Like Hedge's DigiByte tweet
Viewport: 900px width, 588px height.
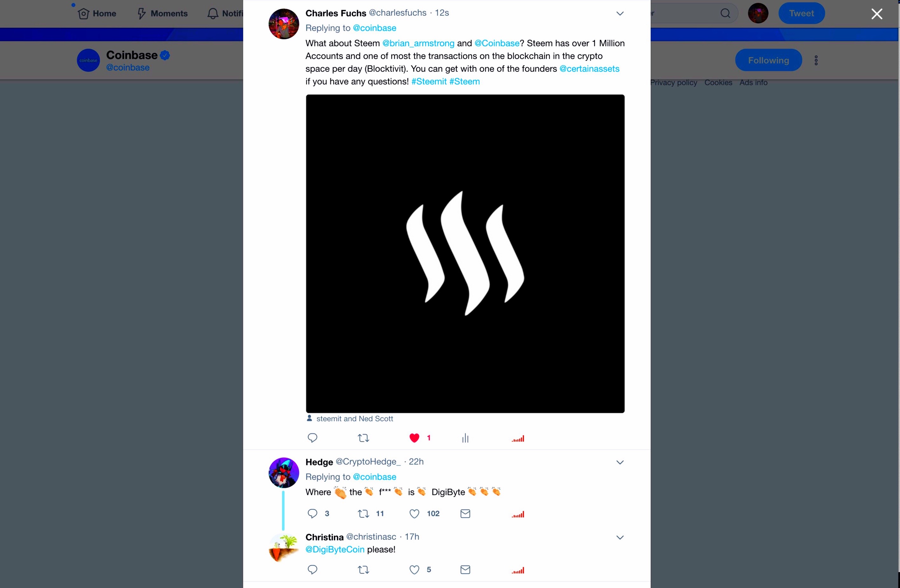(415, 514)
